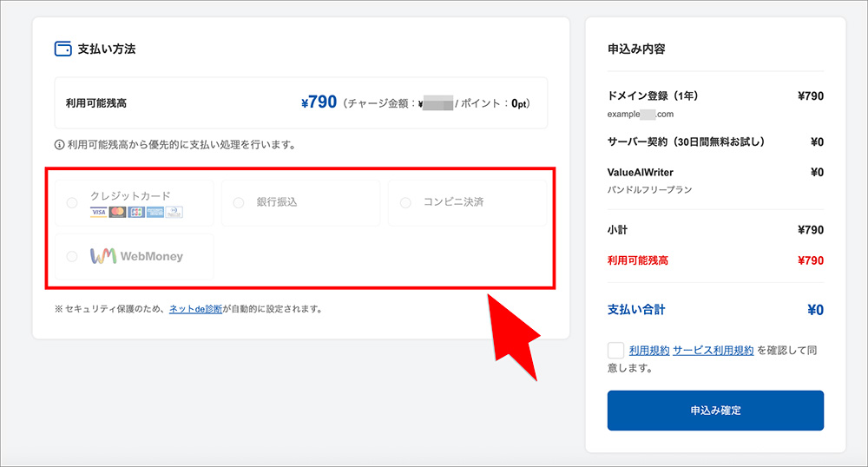Click the example .com domain name
Image resolution: width=868 pixels, height=467 pixels.
point(641,114)
